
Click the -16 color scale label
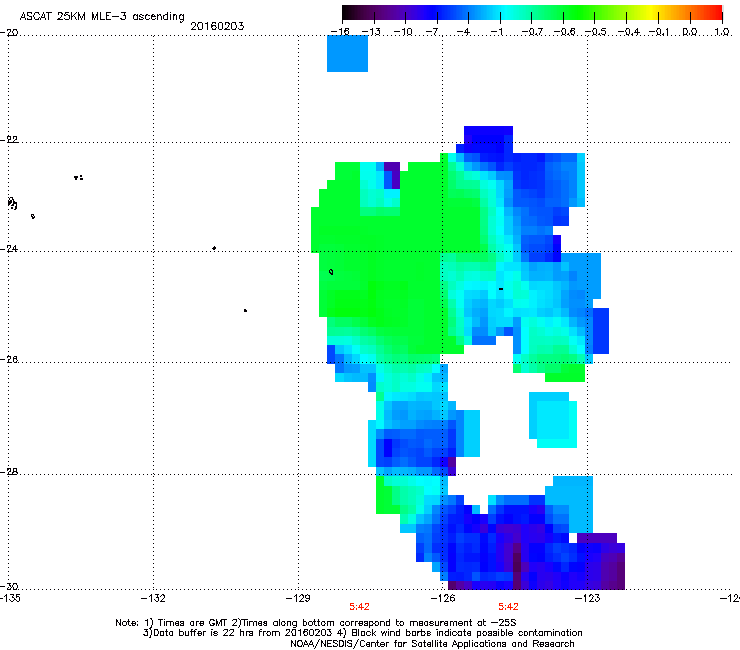coord(340,32)
